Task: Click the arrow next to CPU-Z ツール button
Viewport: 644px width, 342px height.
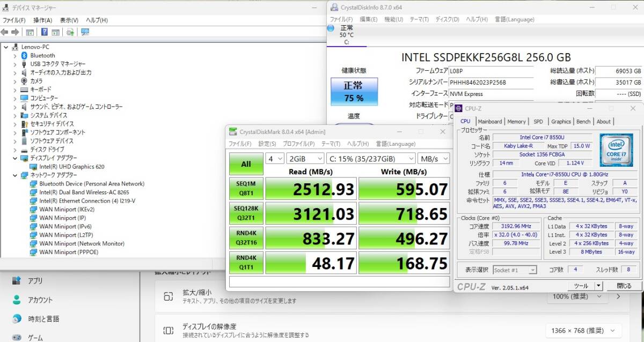Action: coord(599,286)
